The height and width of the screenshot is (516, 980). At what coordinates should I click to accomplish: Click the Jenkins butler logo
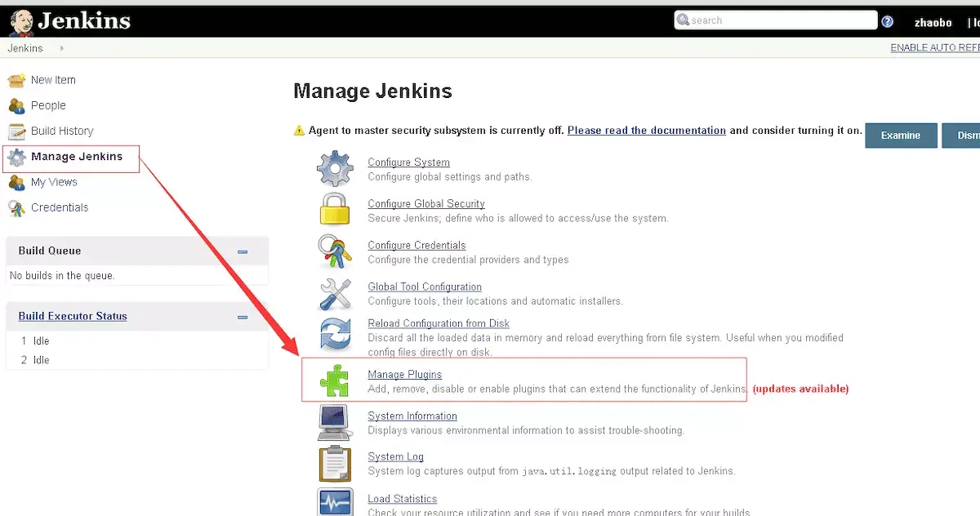tap(20, 21)
